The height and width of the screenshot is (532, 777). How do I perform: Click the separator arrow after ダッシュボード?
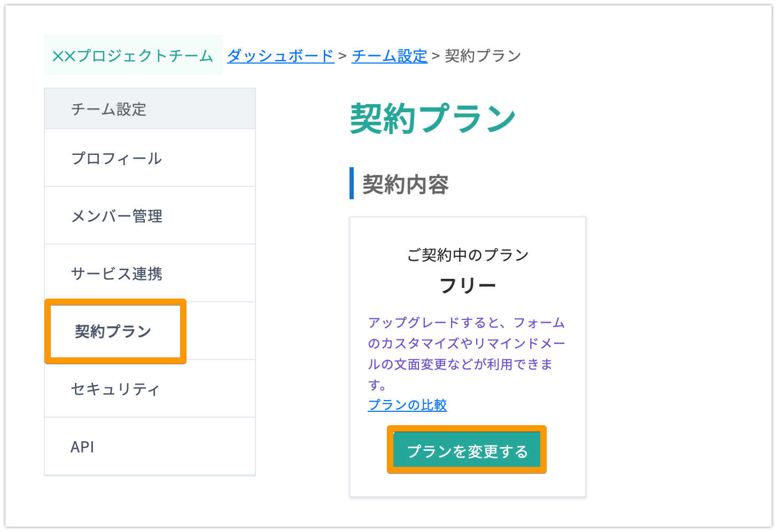pyautogui.click(x=343, y=56)
